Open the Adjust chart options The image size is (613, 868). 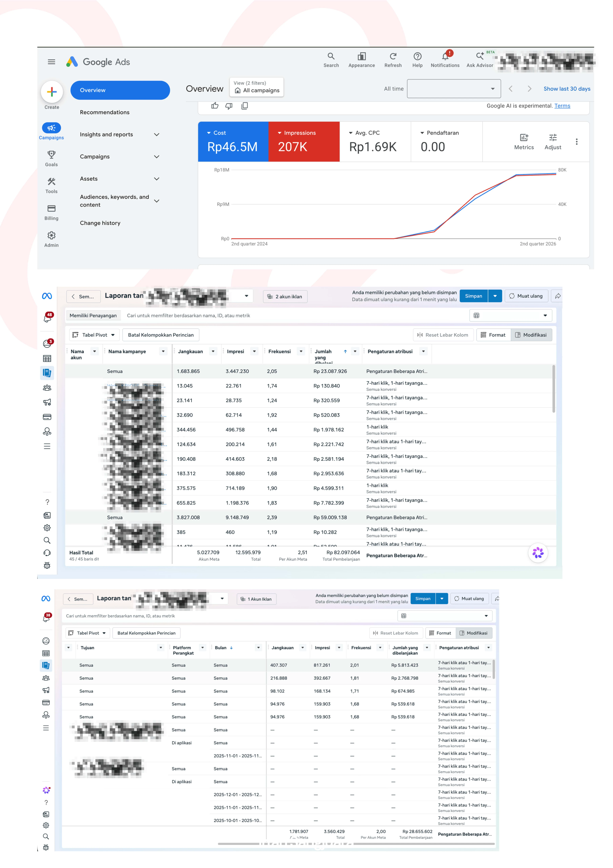tap(553, 142)
